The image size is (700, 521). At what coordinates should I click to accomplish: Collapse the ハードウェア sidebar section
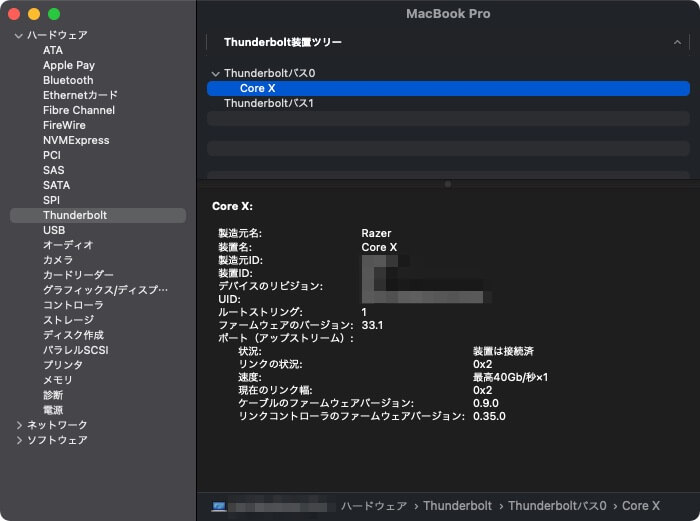[19, 35]
